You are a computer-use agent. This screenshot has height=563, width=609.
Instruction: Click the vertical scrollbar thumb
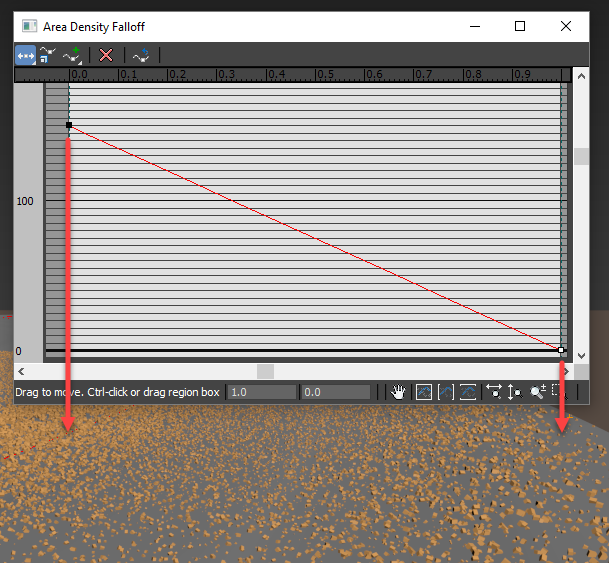coord(581,157)
